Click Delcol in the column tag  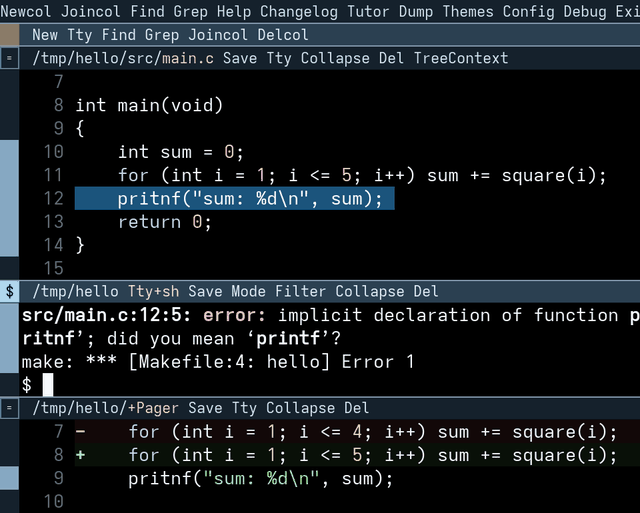(283, 35)
